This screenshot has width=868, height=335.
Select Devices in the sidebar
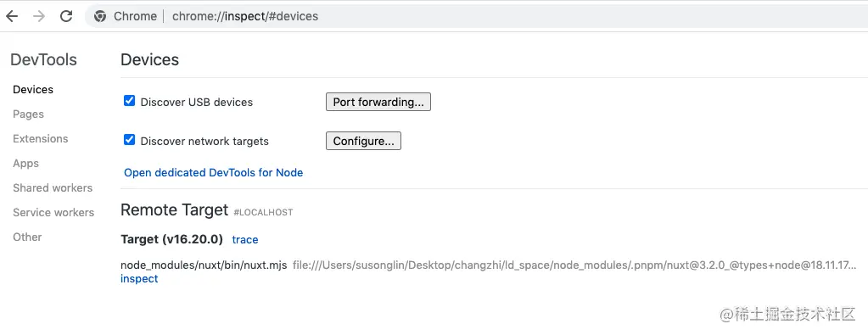(33, 90)
